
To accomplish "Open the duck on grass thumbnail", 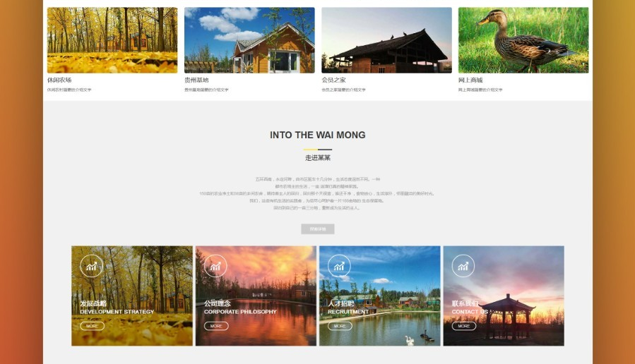I will (523, 40).
